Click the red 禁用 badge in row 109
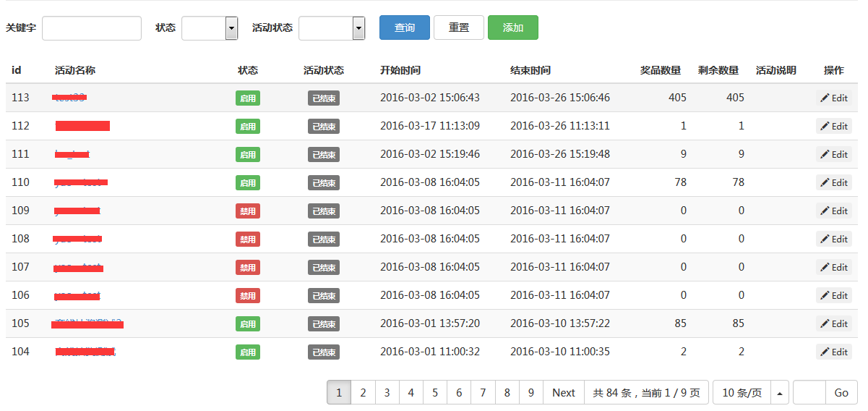The height and width of the screenshot is (411, 868). pyautogui.click(x=248, y=211)
